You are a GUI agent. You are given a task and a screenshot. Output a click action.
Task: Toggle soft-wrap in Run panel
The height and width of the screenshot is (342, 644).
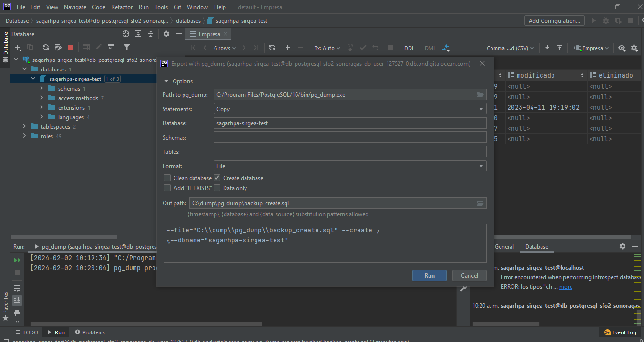tap(17, 289)
